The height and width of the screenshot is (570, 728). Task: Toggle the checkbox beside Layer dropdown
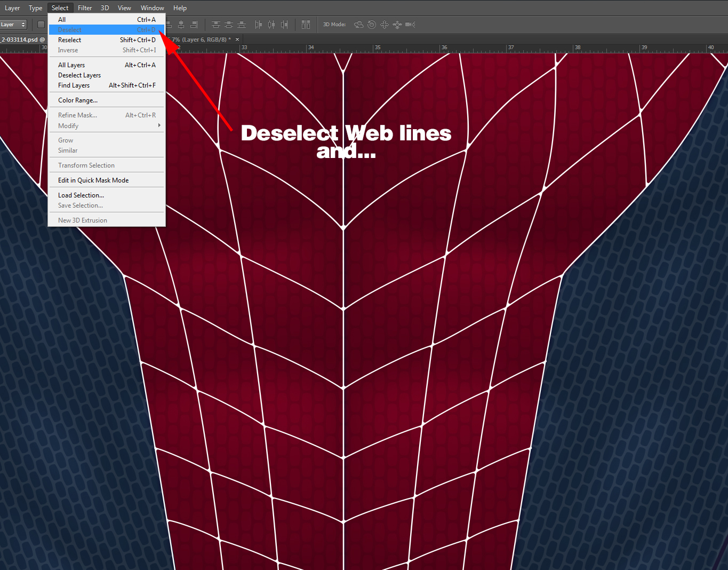41,25
